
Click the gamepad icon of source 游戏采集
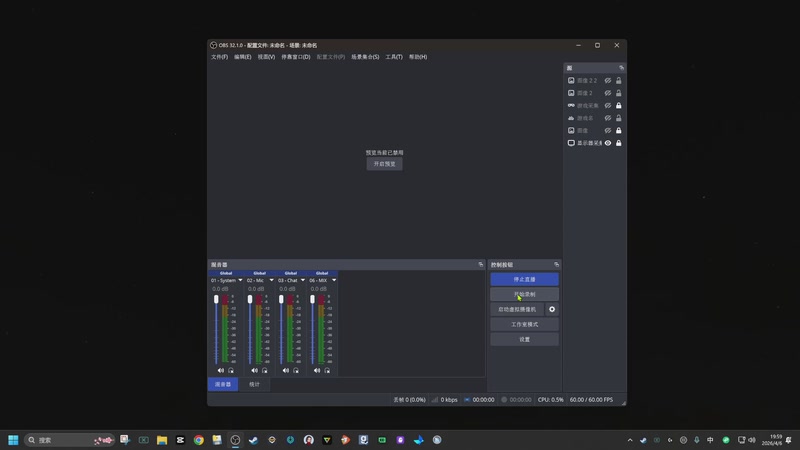(x=571, y=105)
